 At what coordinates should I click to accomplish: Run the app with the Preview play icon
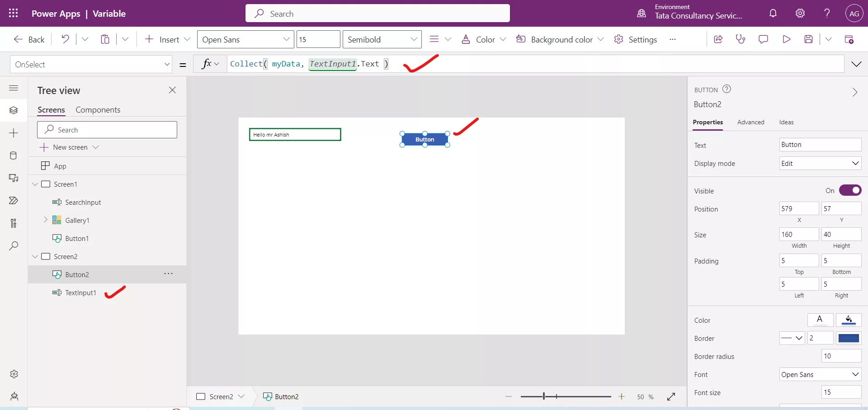(786, 39)
